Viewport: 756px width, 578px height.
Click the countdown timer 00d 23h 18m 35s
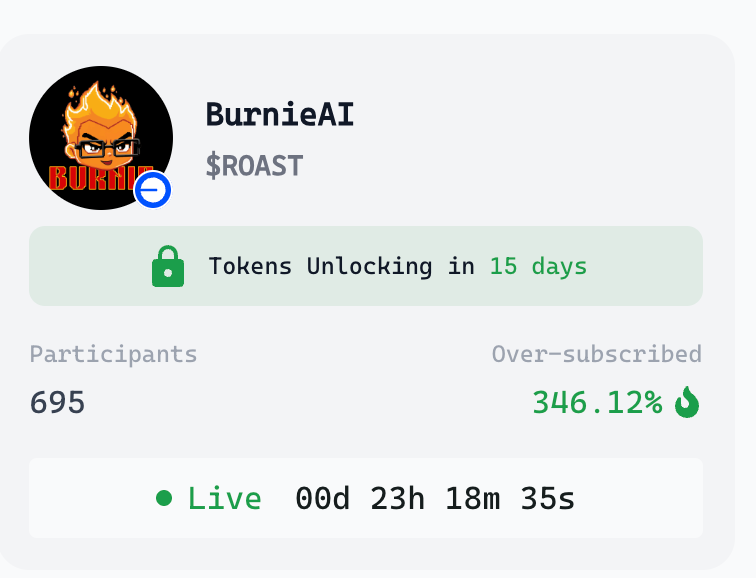pyautogui.click(x=435, y=498)
